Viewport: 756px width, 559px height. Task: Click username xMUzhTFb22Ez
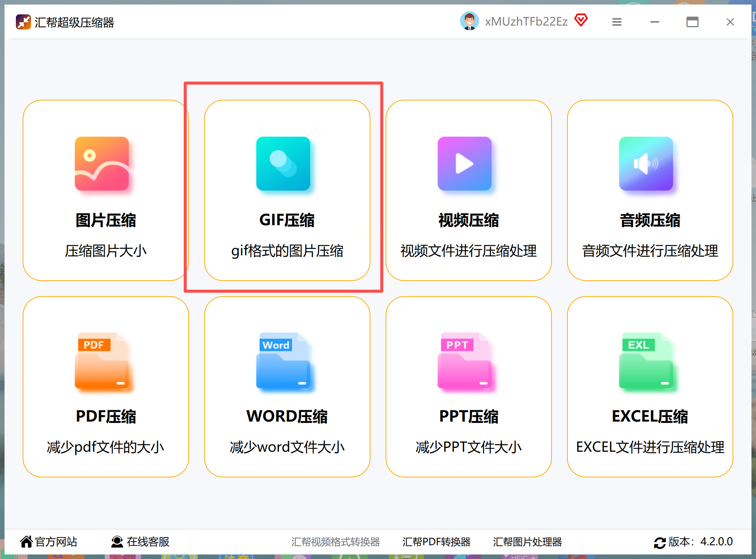(526, 22)
